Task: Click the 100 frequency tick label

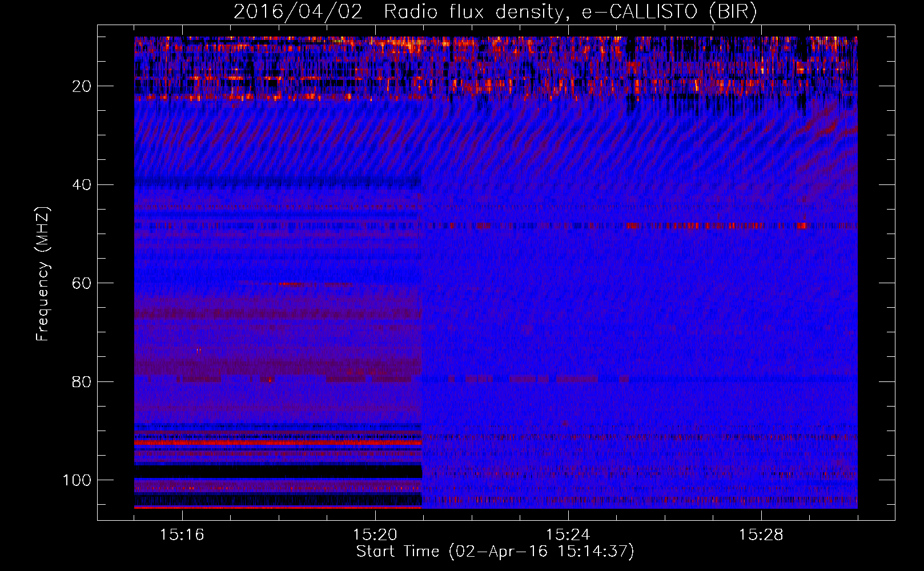Action: pyautogui.click(x=77, y=480)
